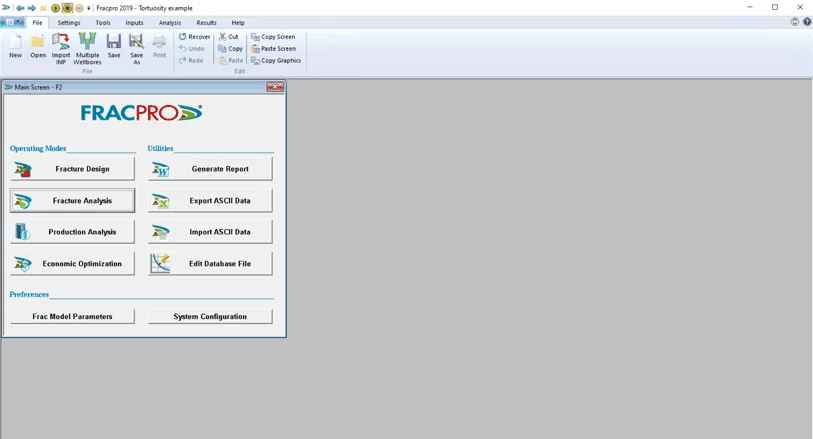Click Fracpro logo icon in title bar
This screenshot has width=813, height=439.
[6, 8]
